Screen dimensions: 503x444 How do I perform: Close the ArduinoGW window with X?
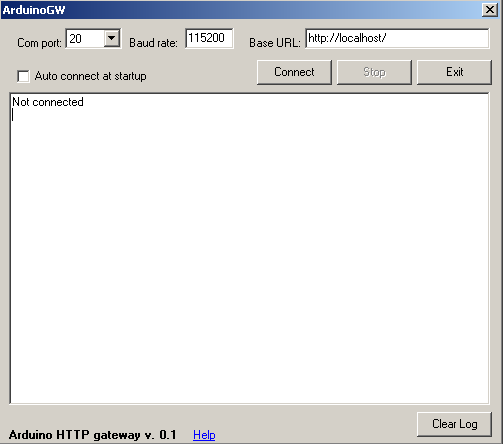[x=490, y=10]
